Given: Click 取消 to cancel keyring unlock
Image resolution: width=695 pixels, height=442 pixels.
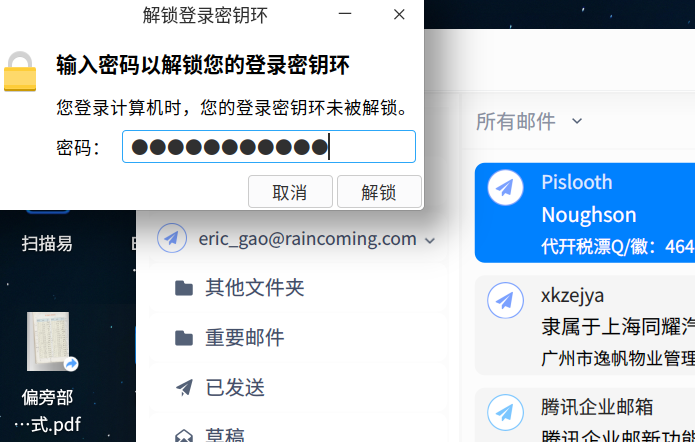Looking at the screenshot, I should tap(290, 192).
